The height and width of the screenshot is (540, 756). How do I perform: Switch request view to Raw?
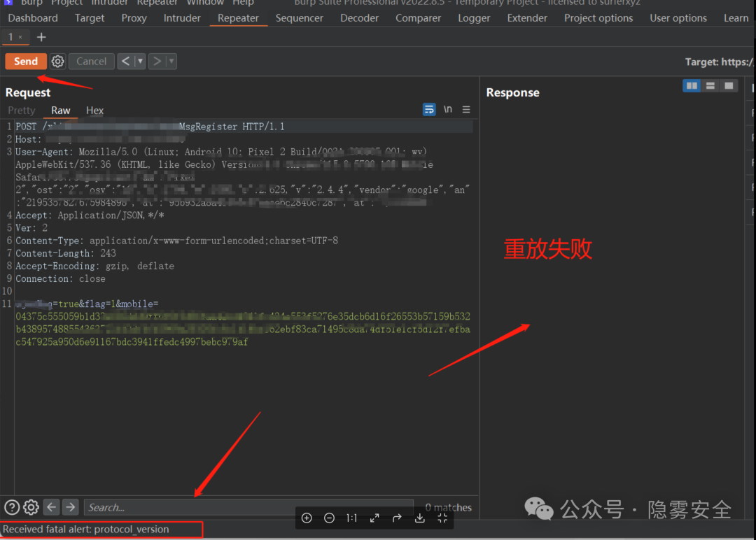[x=61, y=111]
